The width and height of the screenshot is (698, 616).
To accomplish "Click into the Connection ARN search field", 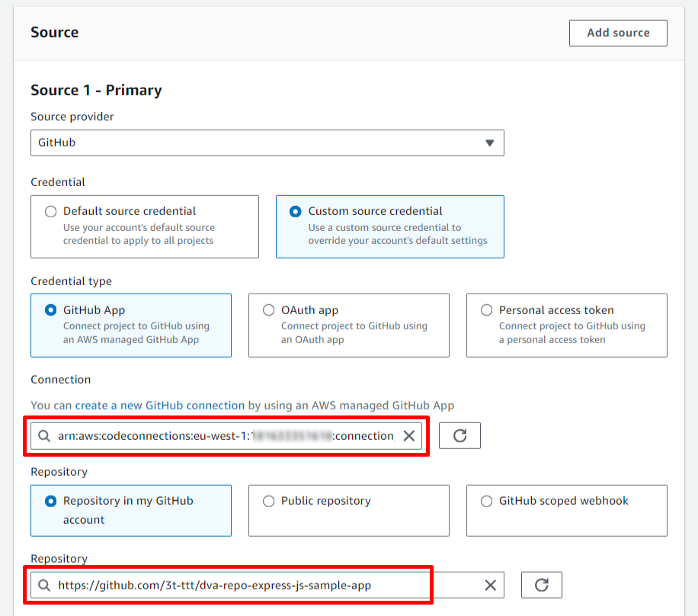I will (x=226, y=435).
